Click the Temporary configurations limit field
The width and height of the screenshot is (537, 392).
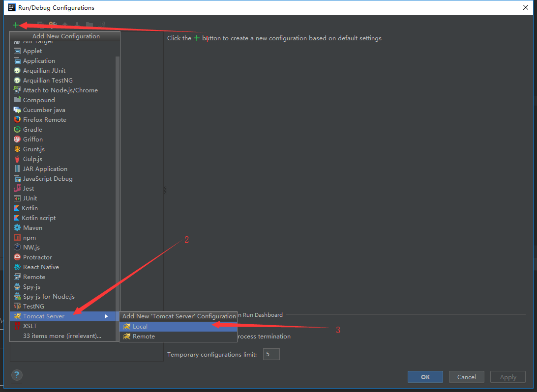pyautogui.click(x=271, y=354)
